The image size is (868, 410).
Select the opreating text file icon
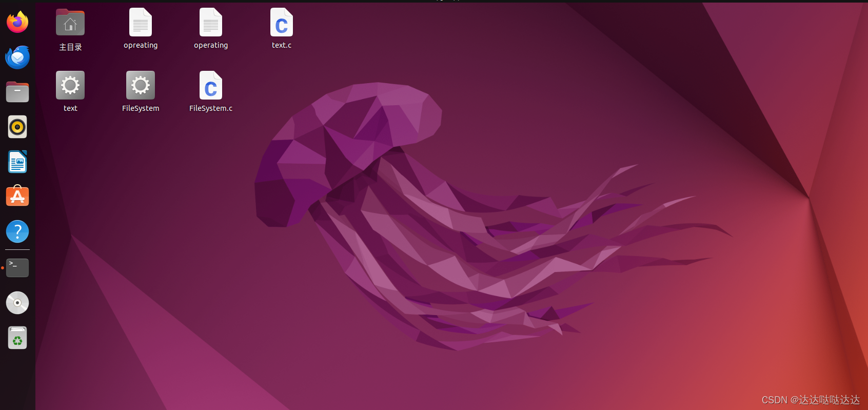[x=141, y=22]
